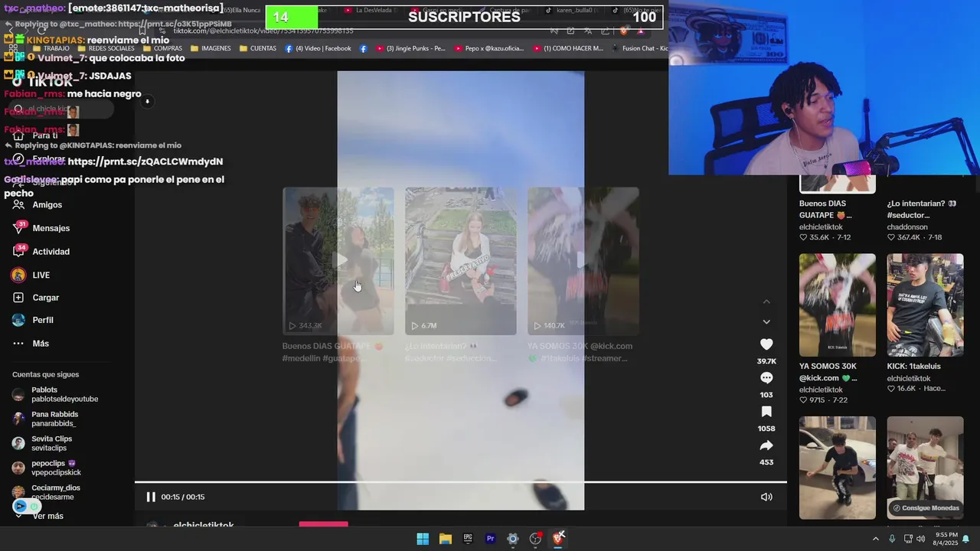
Task: Click the Cargar plus icon
Action: [18, 298]
